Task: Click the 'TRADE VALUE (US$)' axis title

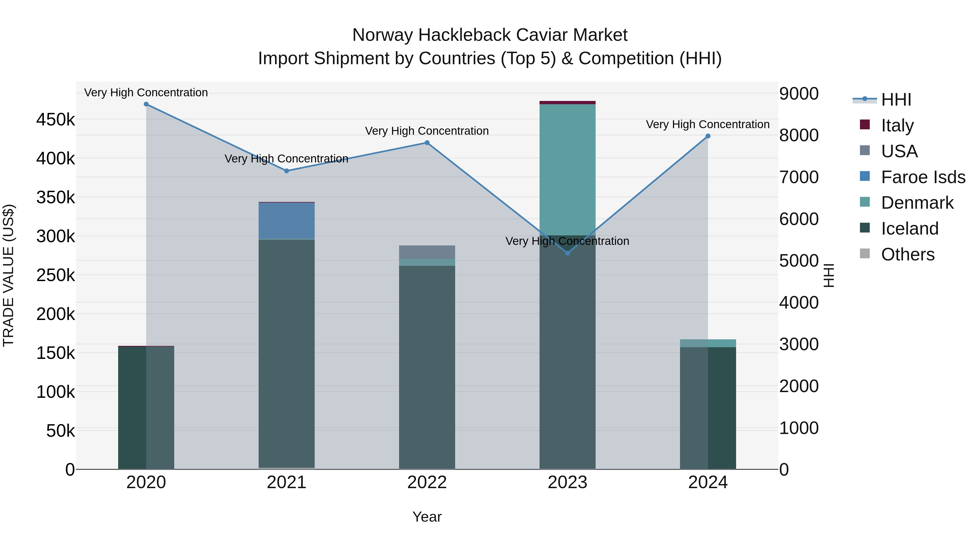Action: click(x=8, y=275)
